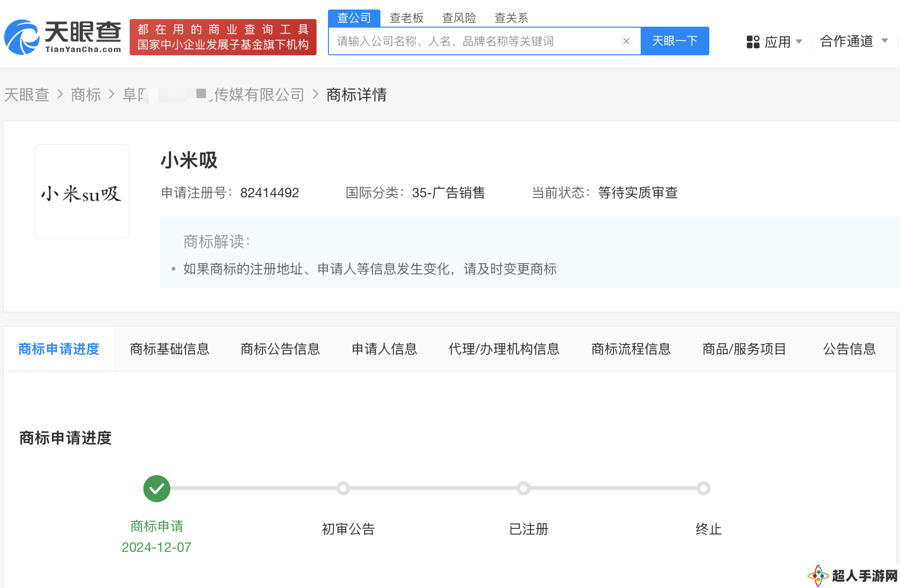
Task: Click the 商标解读 note about updating trademark
Action: tap(369, 269)
